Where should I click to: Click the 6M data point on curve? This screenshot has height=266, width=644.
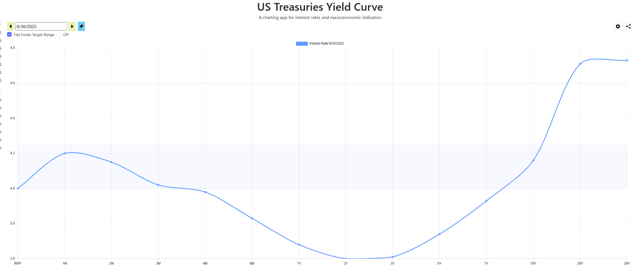[x=252, y=219]
